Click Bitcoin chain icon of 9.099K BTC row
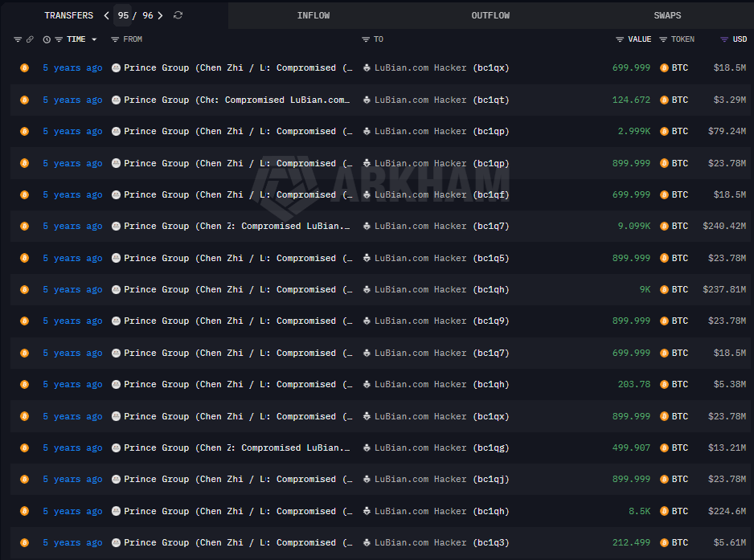 pos(25,226)
